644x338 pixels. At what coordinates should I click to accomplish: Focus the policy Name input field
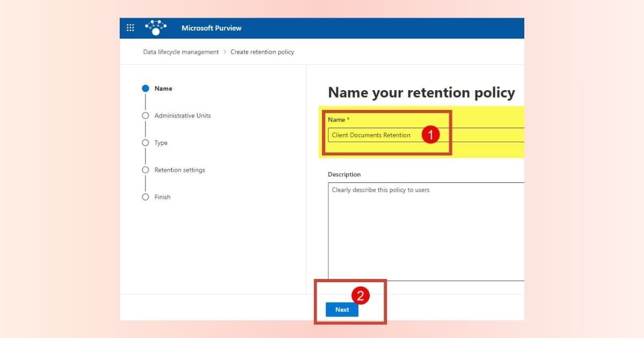(376, 135)
